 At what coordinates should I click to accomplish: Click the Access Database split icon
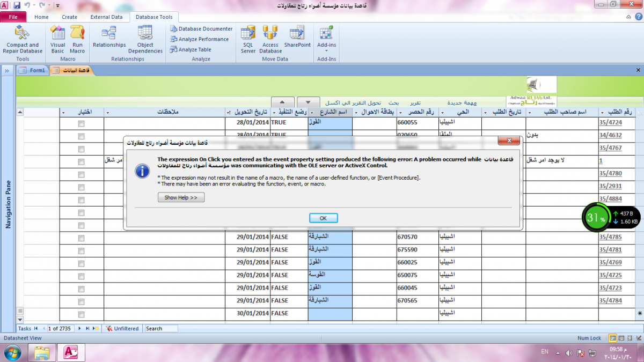pos(270,32)
